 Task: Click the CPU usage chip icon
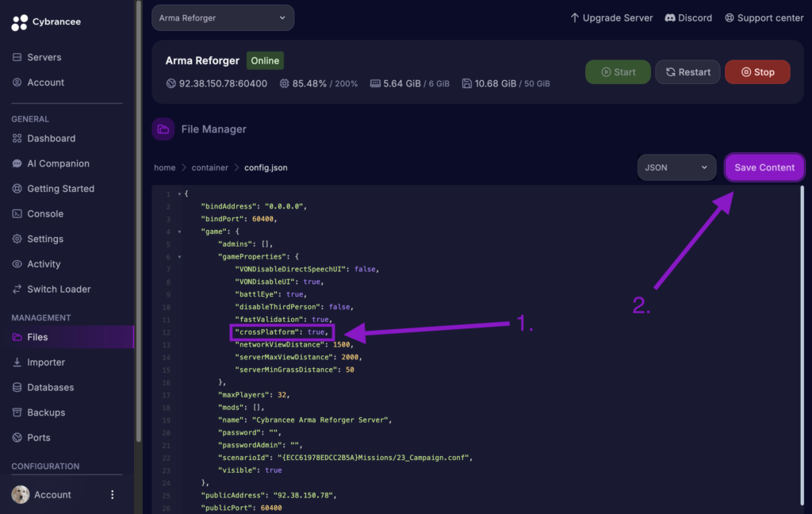(x=285, y=83)
